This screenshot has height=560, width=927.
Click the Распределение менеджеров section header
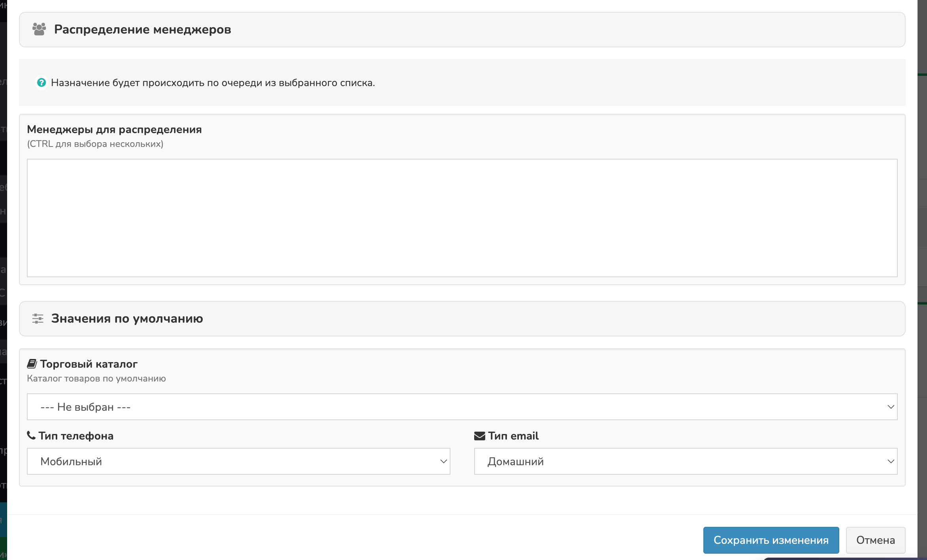point(143,29)
